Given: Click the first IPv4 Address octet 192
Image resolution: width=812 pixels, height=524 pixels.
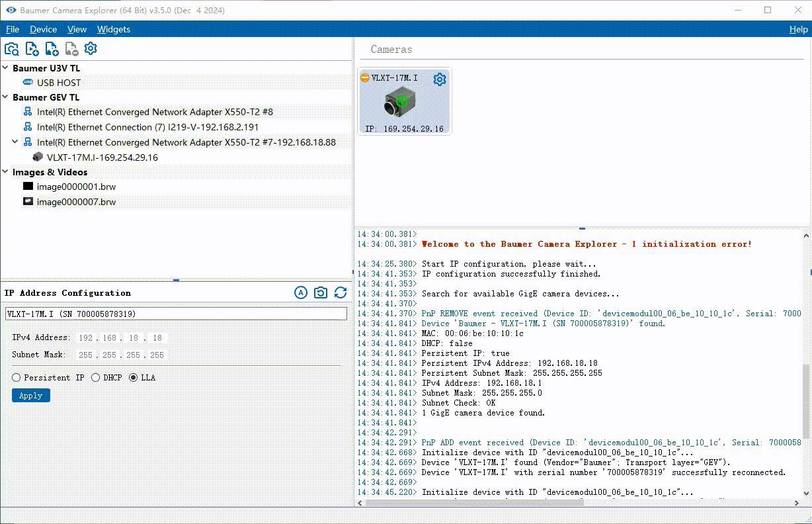Looking at the screenshot, I should tap(86, 337).
